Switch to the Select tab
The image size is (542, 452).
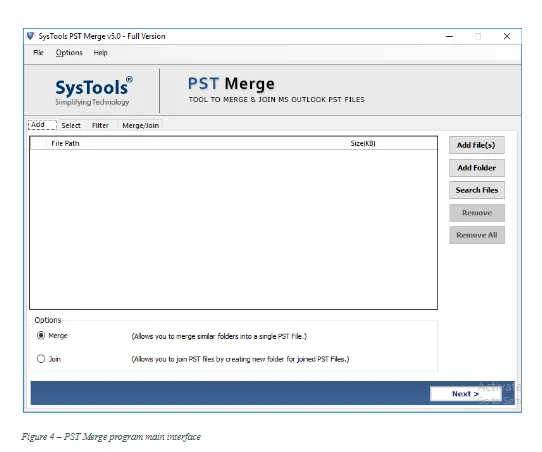click(71, 125)
